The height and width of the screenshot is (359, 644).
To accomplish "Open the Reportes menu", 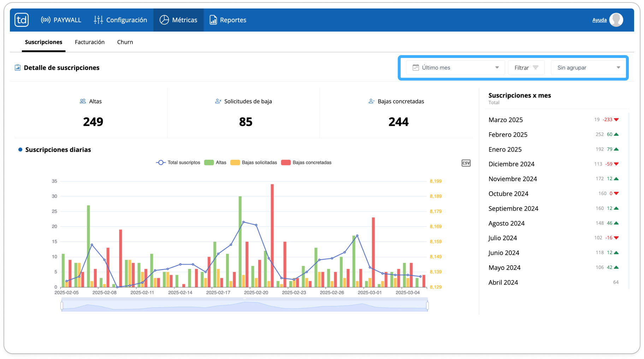I will pyautogui.click(x=228, y=20).
